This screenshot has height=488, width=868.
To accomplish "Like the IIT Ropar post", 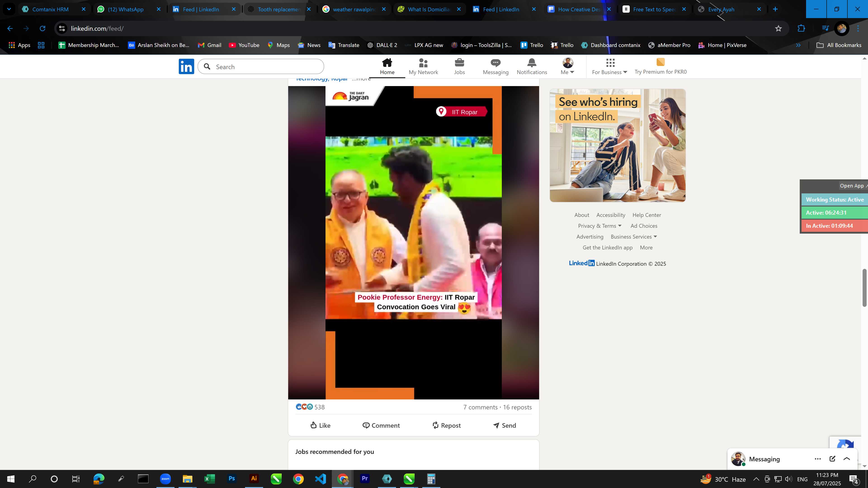I will 321,425.
